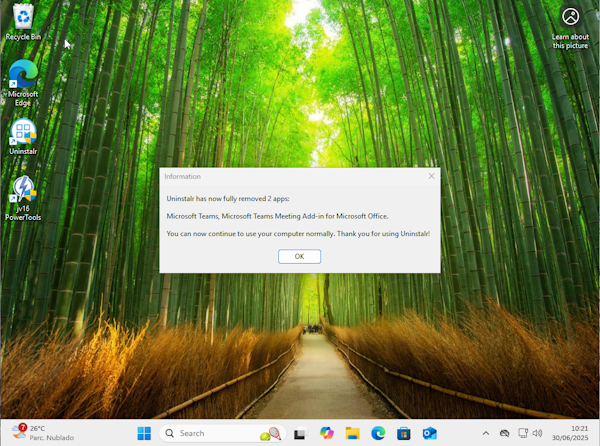Viewport: 600px width, 446px height.
Task: Open Task View from the taskbar
Action: pyautogui.click(x=300, y=433)
